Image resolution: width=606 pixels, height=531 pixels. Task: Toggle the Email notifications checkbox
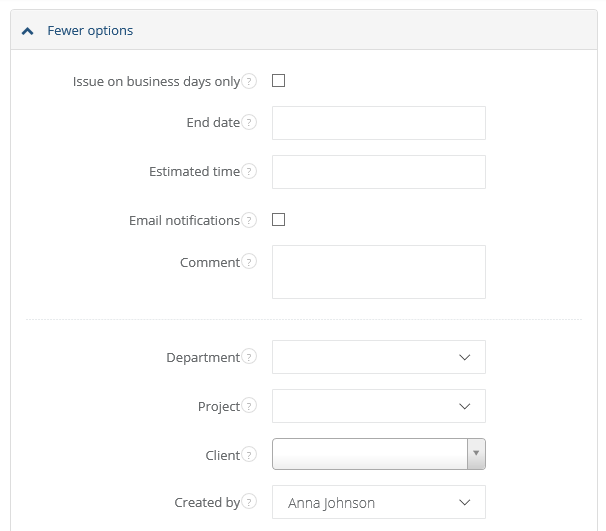[279, 220]
